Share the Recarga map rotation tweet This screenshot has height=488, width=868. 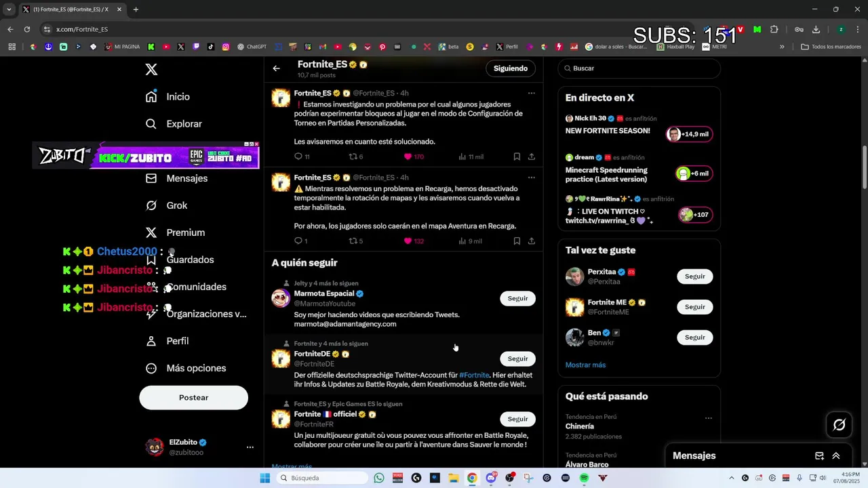click(x=532, y=241)
